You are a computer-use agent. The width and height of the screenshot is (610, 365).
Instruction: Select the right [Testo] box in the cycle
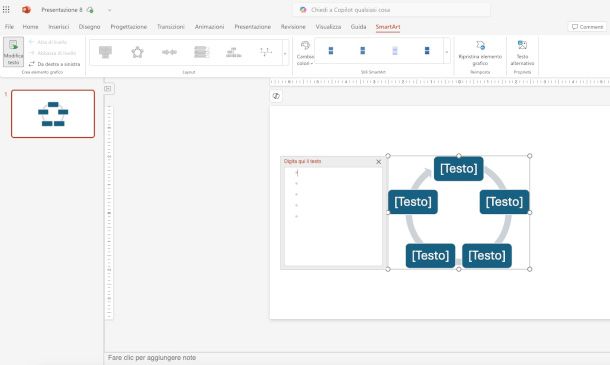[x=504, y=202]
